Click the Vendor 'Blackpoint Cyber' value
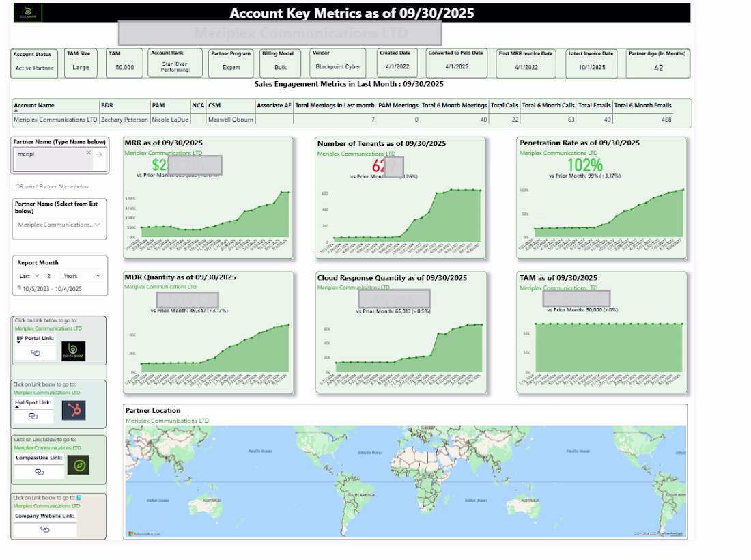 [x=338, y=67]
